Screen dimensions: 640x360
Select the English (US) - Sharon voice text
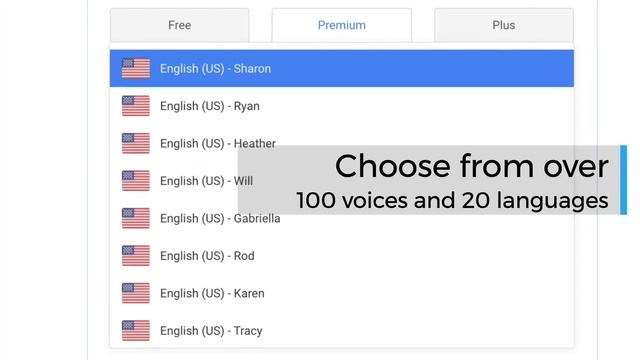(x=216, y=69)
